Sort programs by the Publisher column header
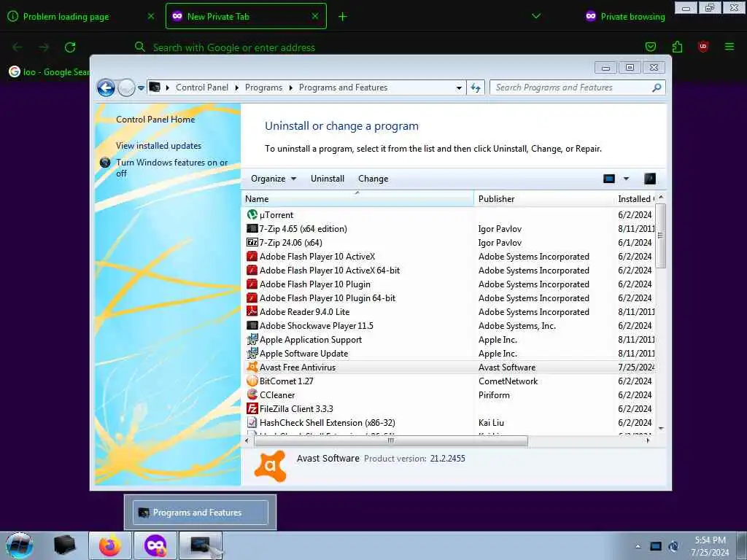This screenshot has height=560, width=747. pyautogui.click(x=543, y=198)
